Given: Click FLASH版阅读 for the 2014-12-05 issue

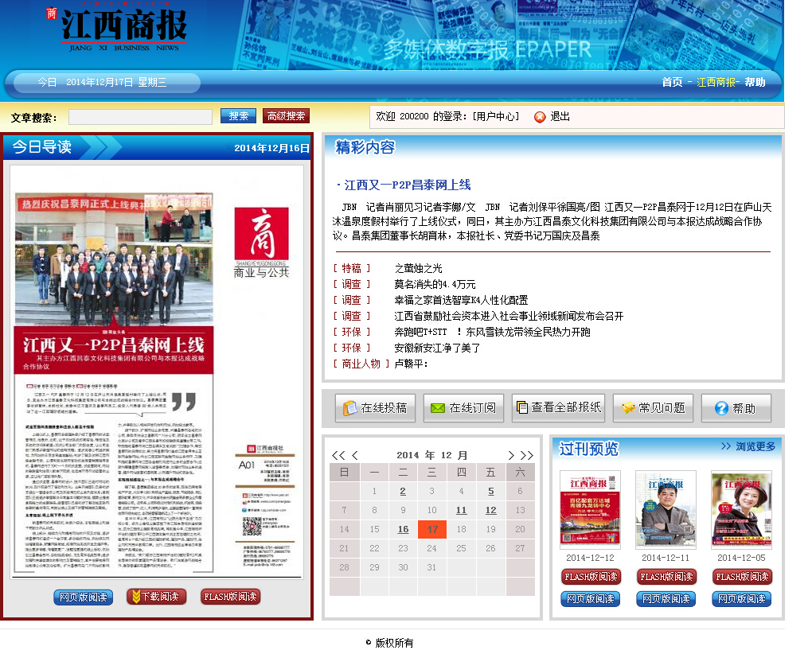Looking at the screenshot, I should (x=742, y=577).
